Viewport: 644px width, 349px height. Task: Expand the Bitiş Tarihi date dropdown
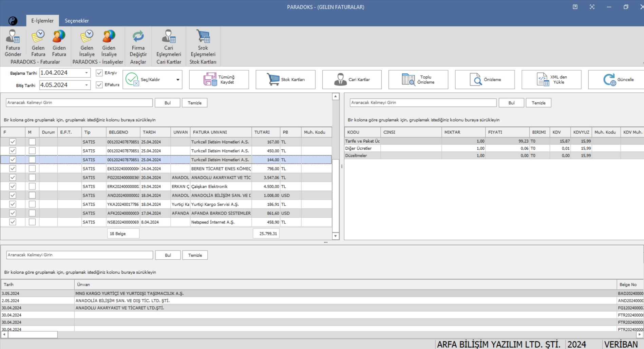coord(87,85)
